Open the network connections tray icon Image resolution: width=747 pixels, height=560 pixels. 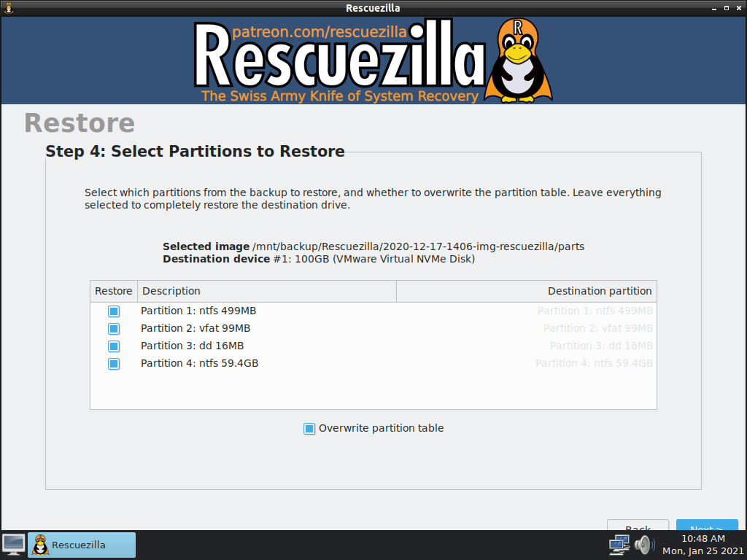point(619,545)
